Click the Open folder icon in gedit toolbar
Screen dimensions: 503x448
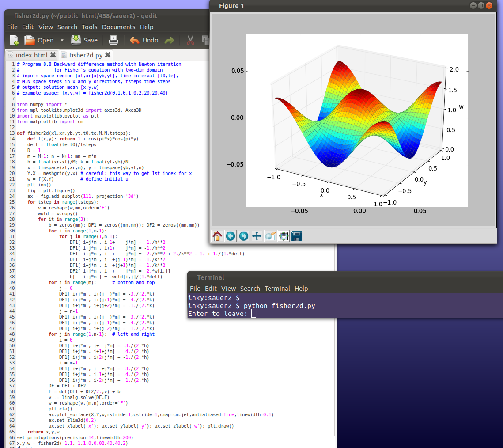(30, 40)
